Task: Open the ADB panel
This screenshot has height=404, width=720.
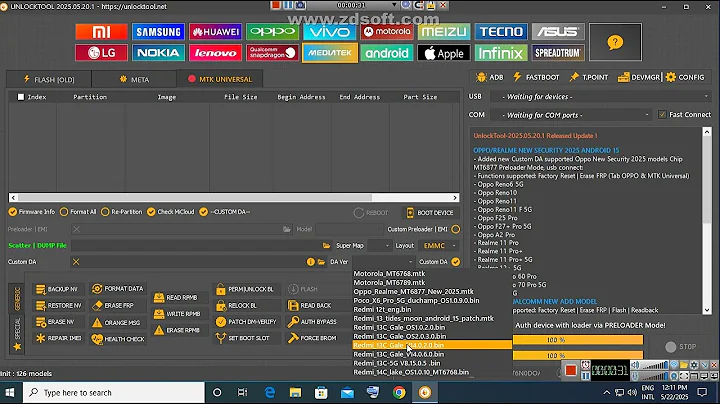Action: click(x=489, y=78)
